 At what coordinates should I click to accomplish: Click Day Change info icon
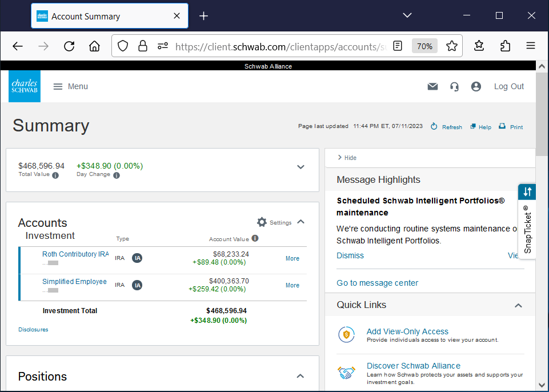pos(117,175)
